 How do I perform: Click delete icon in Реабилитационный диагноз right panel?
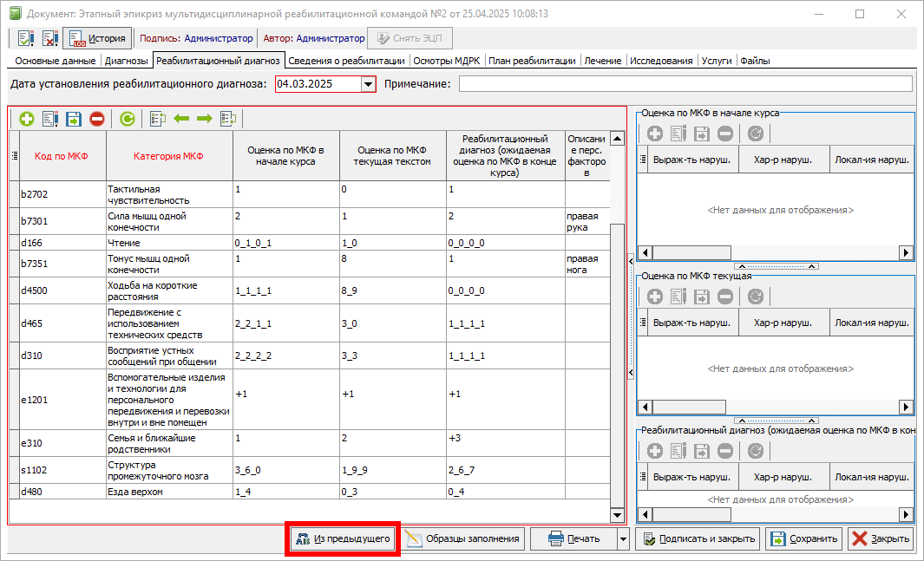pyautogui.click(x=725, y=451)
